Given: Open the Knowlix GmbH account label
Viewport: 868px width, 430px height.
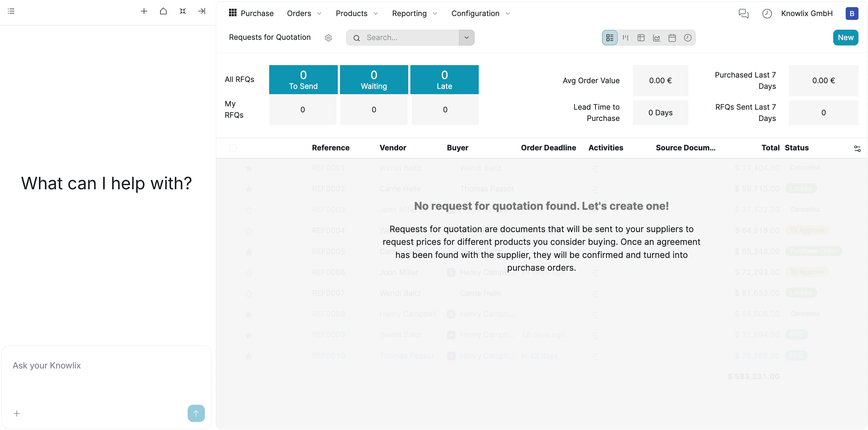Looking at the screenshot, I should [x=807, y=13].
